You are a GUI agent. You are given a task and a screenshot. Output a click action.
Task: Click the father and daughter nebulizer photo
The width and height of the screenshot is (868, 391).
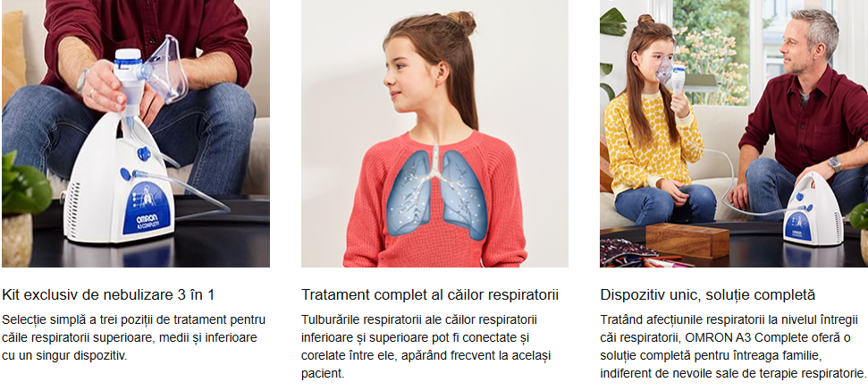click(734, 133)
